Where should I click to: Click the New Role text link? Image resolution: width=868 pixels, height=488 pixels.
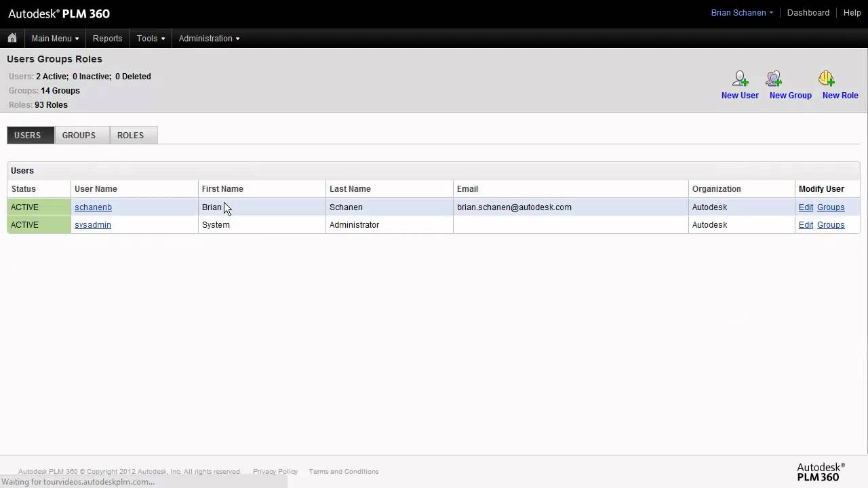tap(840, 96)
